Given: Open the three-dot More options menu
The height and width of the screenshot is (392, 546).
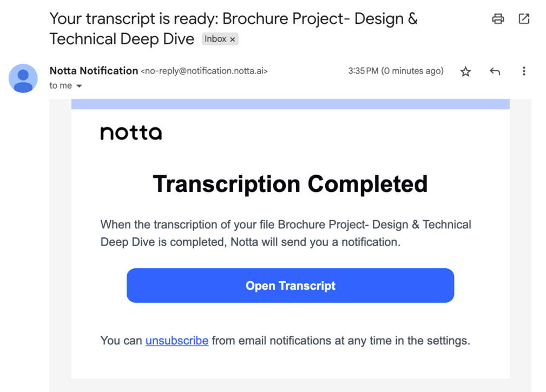Looking at the screenshot, I should click(523, 71).
